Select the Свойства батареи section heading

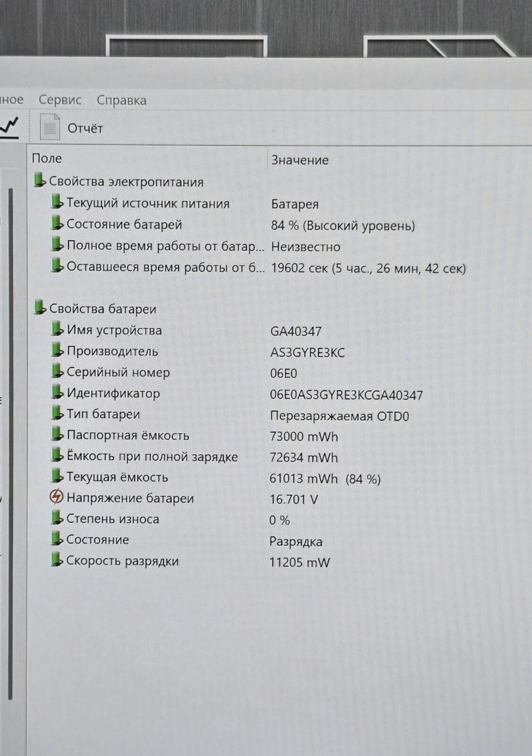point(103,309)
